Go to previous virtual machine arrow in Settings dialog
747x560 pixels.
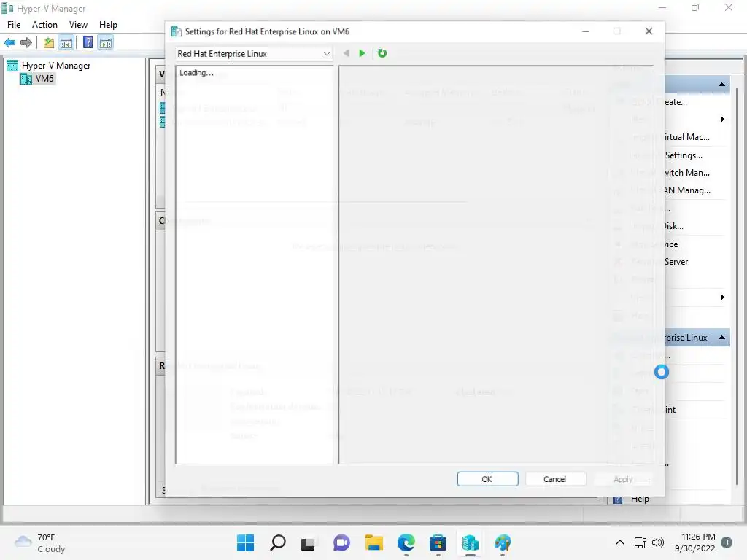[347, 53]
